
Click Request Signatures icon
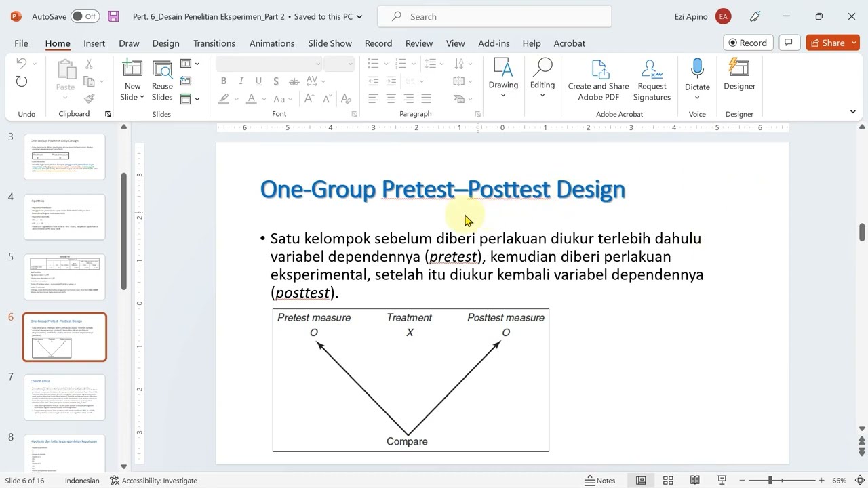click(652, 81)
